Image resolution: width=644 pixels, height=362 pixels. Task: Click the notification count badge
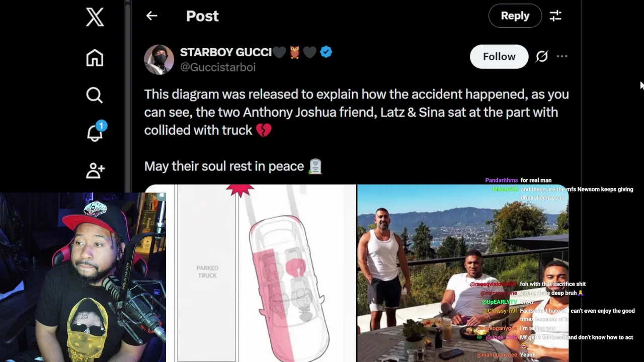click(101, 126)
